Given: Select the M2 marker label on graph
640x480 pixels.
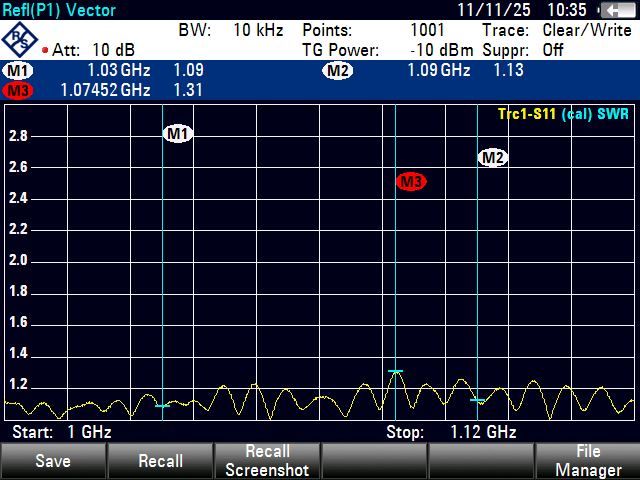Looking at the screenshot, I should (x=493, y=158).
